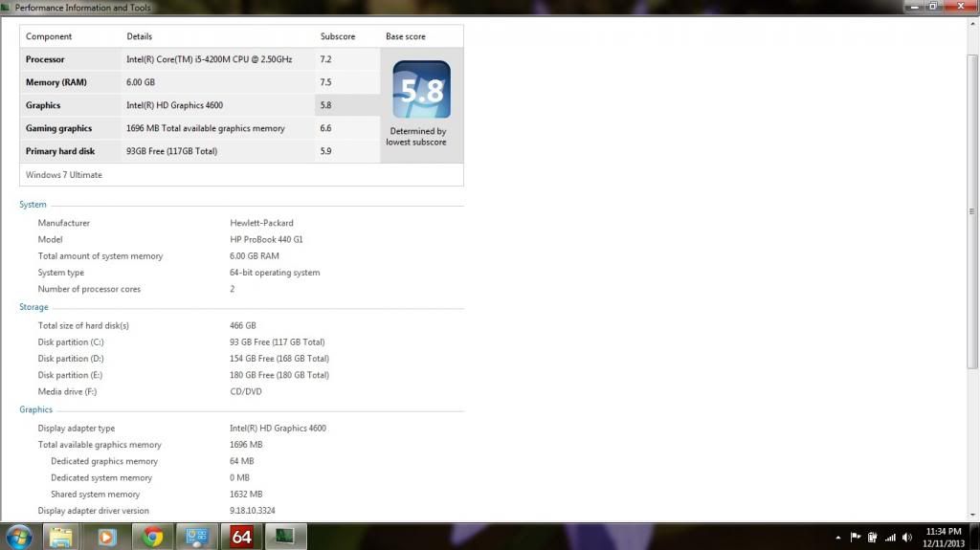Click the Performance Information title bar icon
The height and width of the screenshot is (550, 980).
click(6, 8)
